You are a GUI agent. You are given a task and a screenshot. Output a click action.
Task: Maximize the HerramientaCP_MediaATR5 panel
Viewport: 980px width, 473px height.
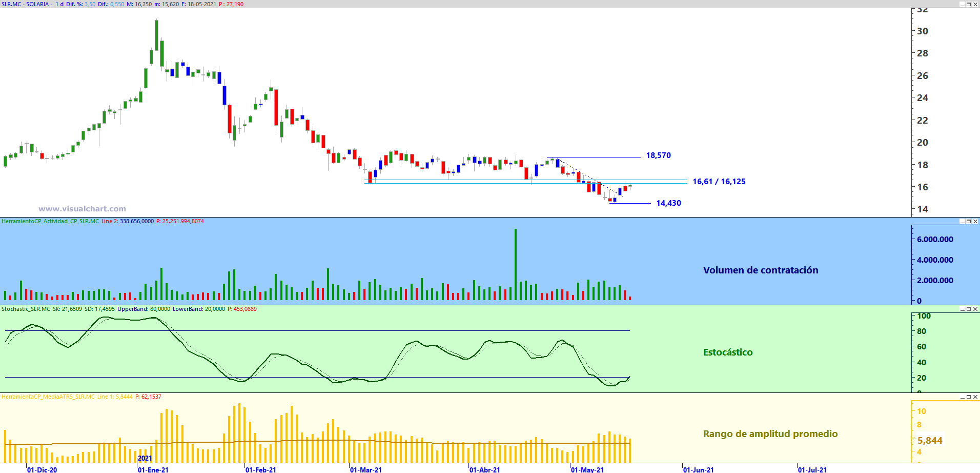tap(969, 397)
